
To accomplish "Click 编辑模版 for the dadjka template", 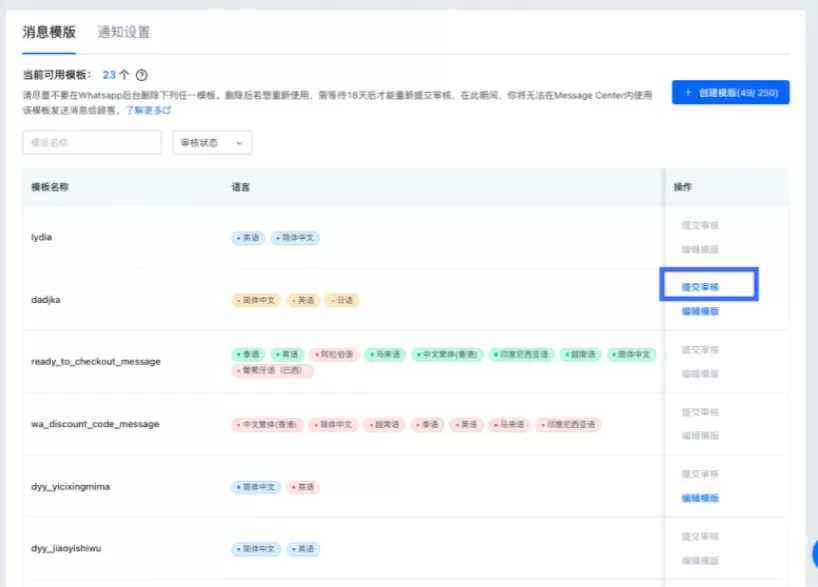I will coord(700,311).
